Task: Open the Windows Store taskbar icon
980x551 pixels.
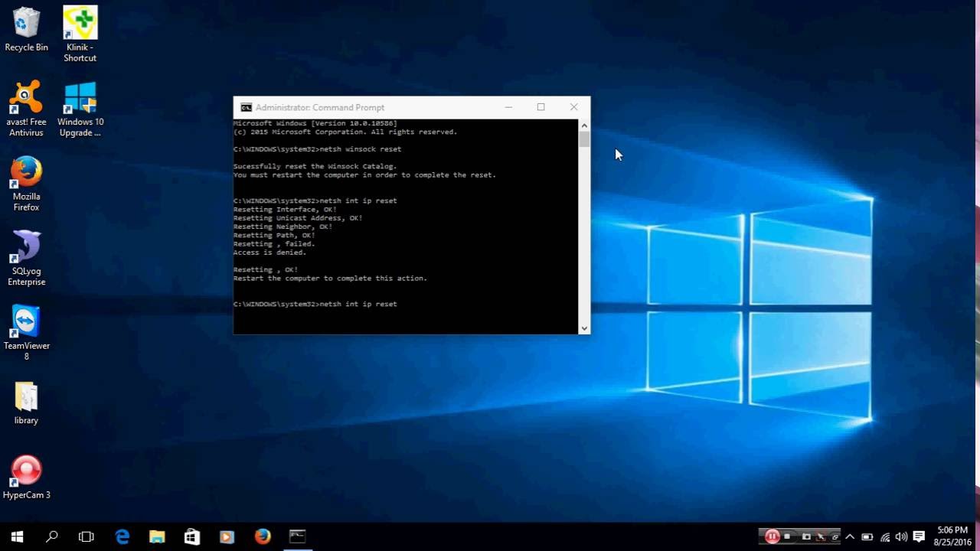Action: pos(192,536)
